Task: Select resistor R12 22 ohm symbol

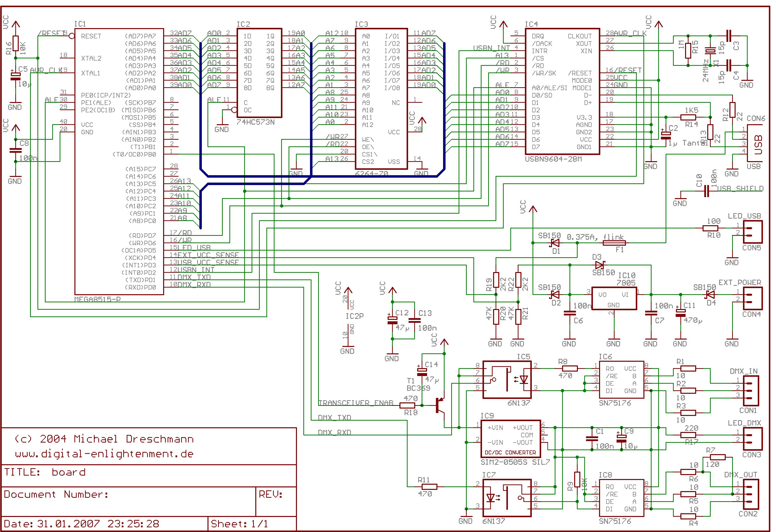Action: 732,110
